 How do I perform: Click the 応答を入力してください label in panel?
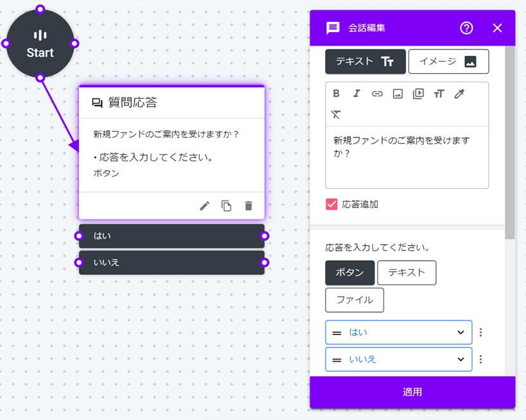(x=378, y=248)
